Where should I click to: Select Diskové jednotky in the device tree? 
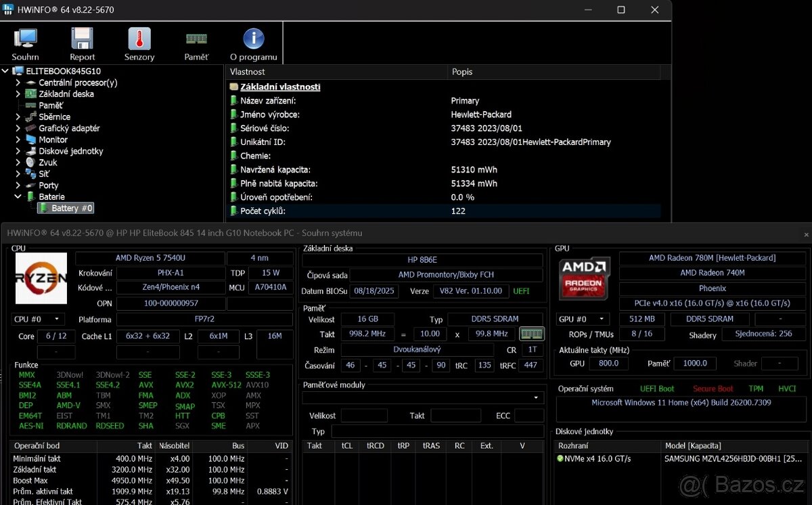pos(70,152)
